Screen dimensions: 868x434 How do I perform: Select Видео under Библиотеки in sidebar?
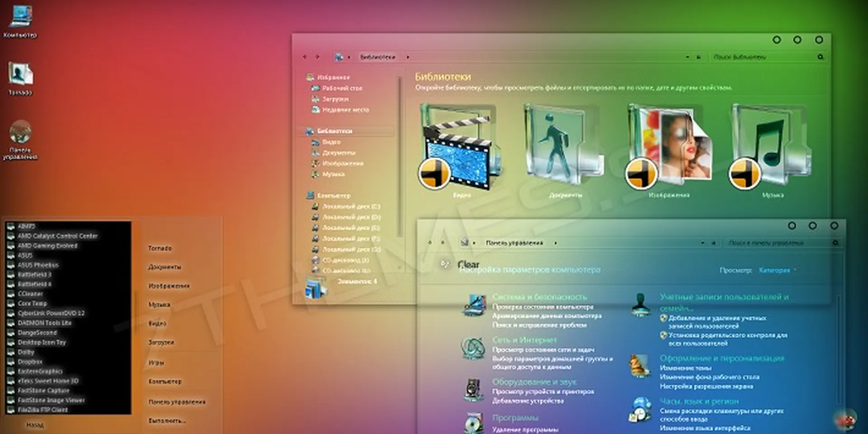pyautogui.click(x=331, y=142)
